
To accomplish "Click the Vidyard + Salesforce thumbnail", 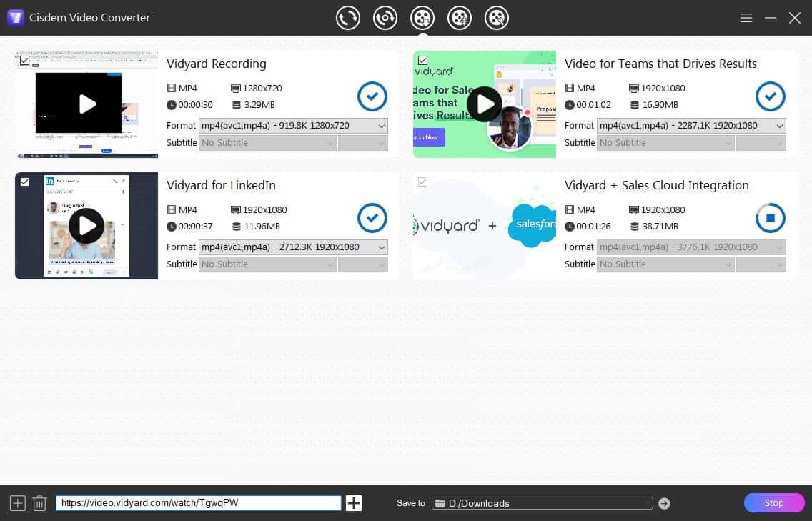I will 484,226.
